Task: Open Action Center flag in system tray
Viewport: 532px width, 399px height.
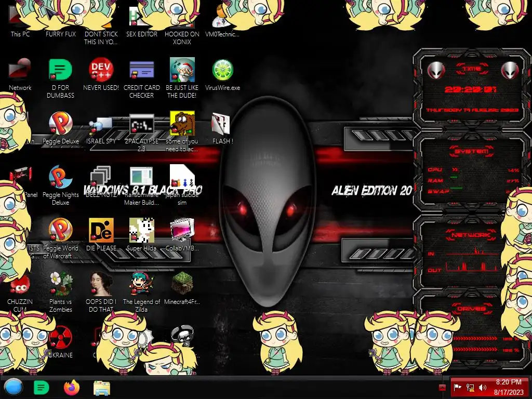Action: coord(457,387)
